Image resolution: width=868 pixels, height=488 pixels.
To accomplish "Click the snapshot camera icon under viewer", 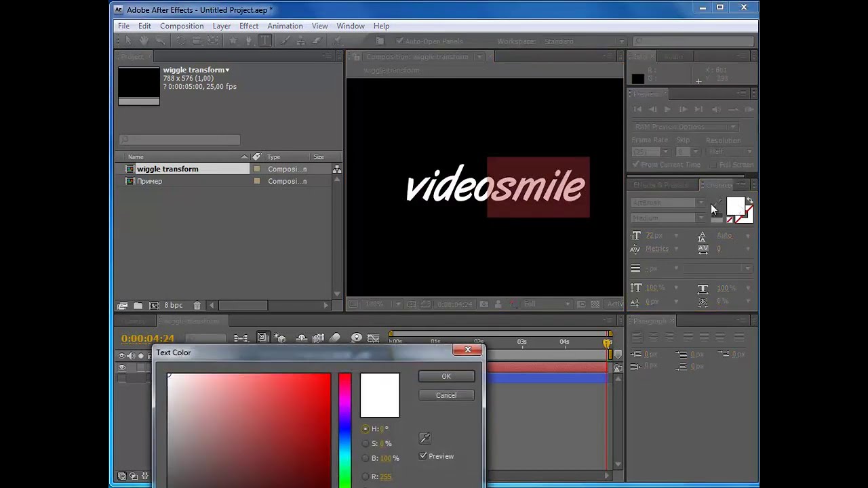I will [484, 304].
